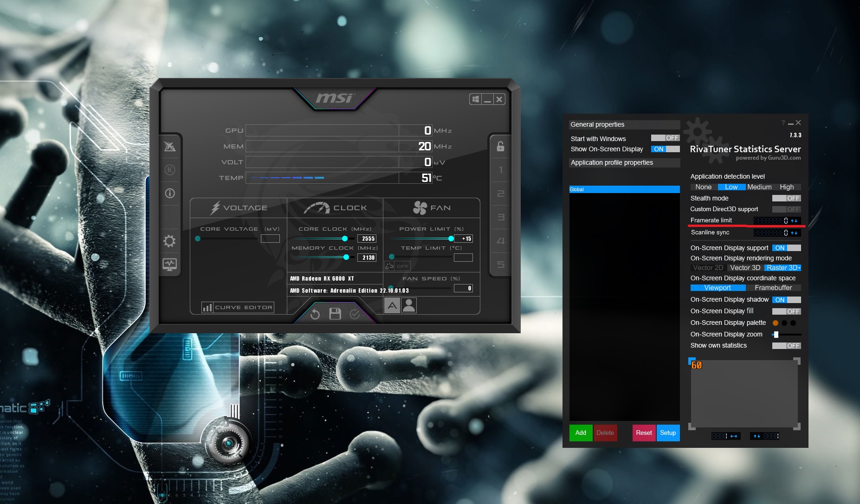Minimize the MSI Afterburner window
The image size is (860, 504).
click(x=487, y=99)
